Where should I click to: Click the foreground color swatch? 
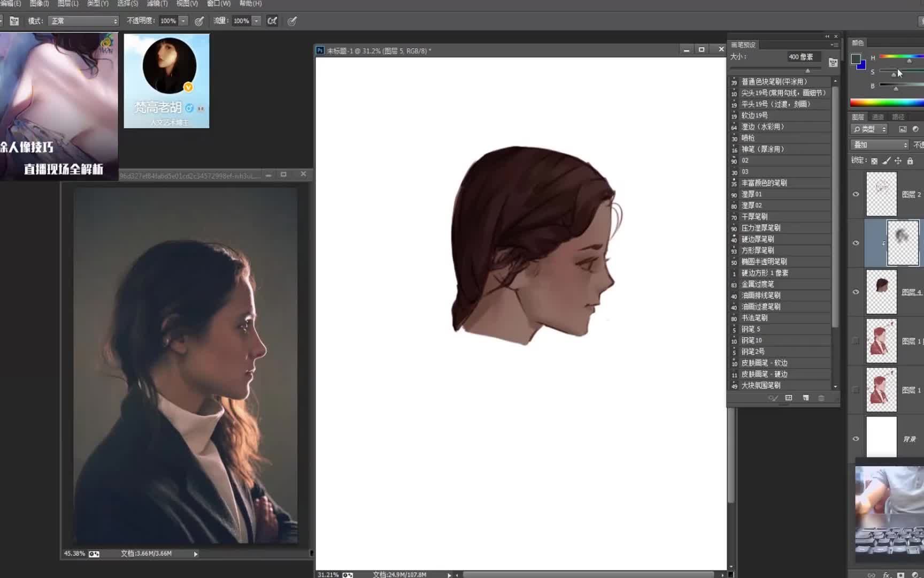(x=856, y=59)
